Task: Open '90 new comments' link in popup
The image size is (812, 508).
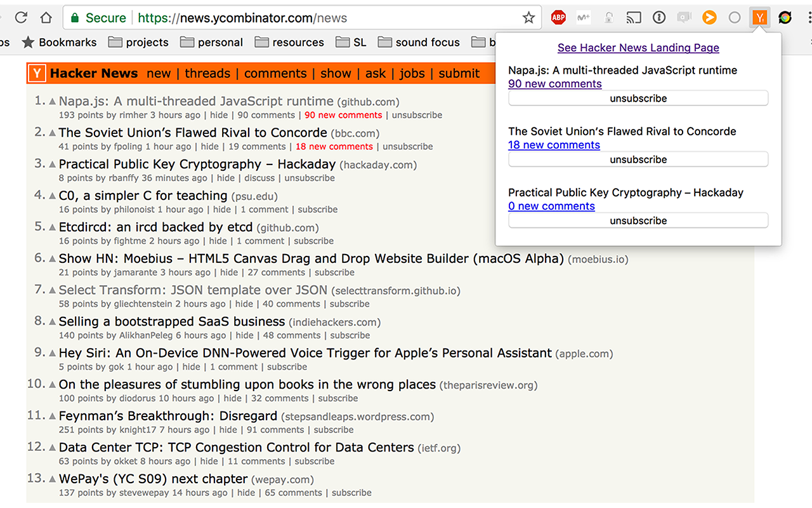Action: 555,84
